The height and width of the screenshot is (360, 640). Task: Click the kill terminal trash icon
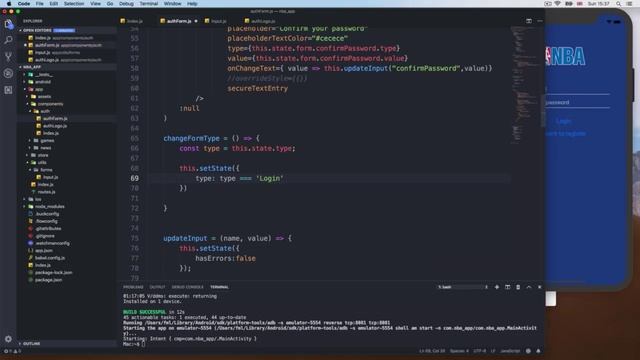coord(518,287)
